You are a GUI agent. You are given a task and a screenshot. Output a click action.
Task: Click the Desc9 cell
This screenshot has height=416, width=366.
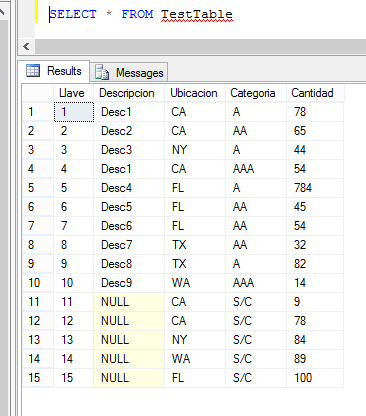(129, 283)
